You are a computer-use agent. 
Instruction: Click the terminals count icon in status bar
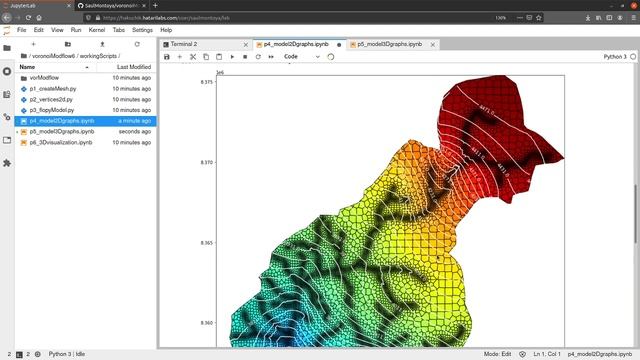point(19,354)
